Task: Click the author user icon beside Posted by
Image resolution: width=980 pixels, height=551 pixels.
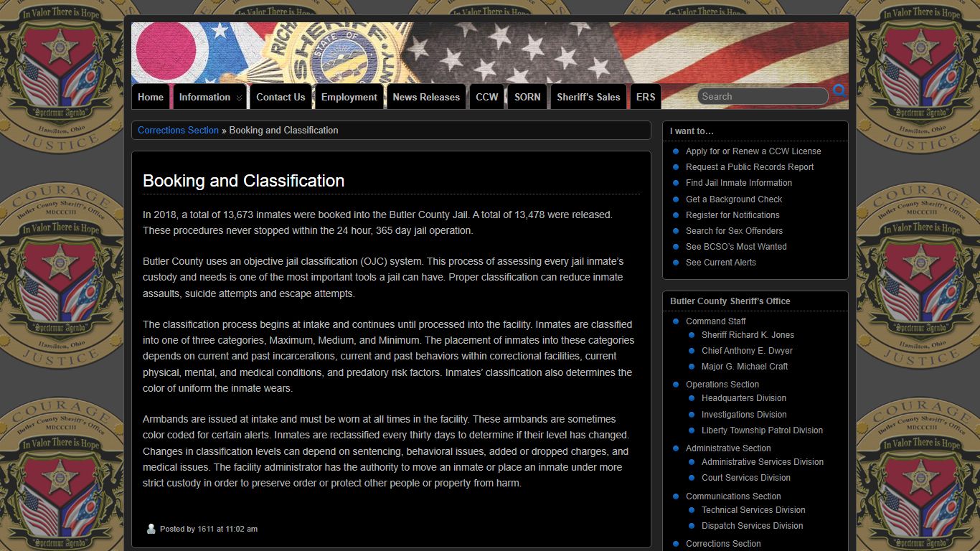Action: [151, 529]
